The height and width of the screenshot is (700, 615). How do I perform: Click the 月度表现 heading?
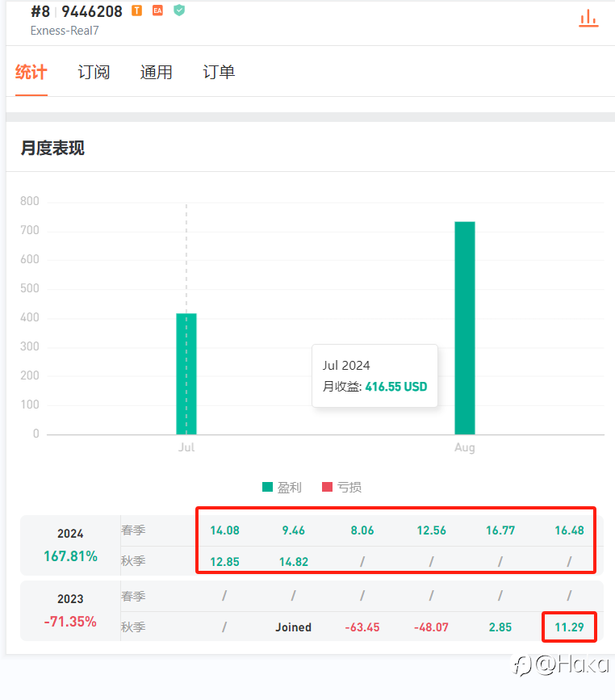(52, 148)
